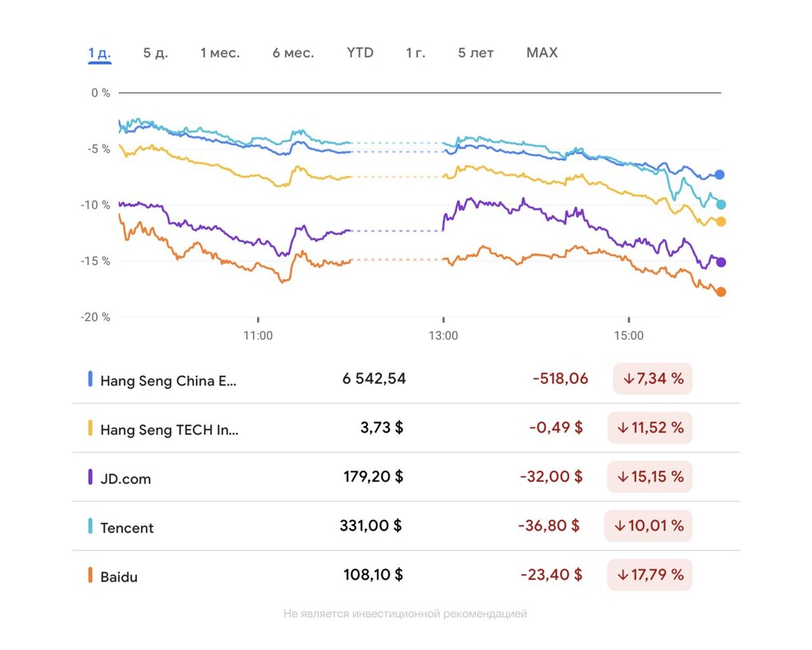Image resolution: width=812 pixels, height=650 pixels.
Task: Open the Hang Seng TECH Index row
Action: (x=169, y=429)
